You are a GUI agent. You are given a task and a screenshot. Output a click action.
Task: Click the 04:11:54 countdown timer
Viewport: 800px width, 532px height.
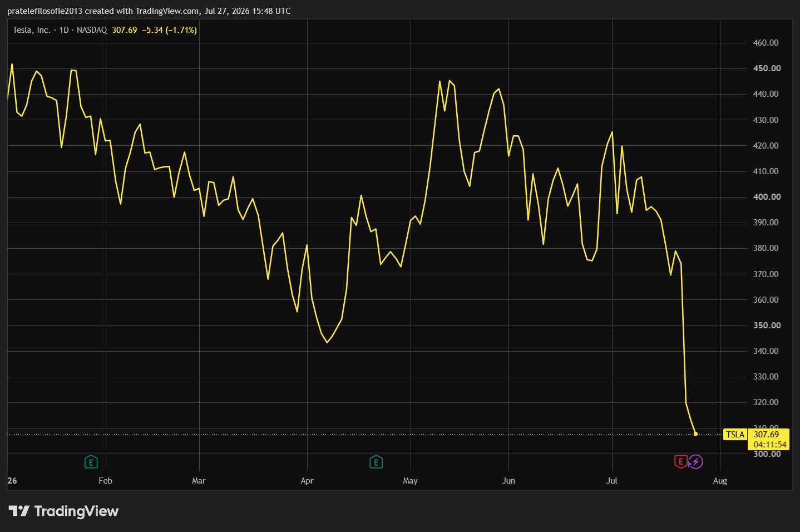coord(770,445)
